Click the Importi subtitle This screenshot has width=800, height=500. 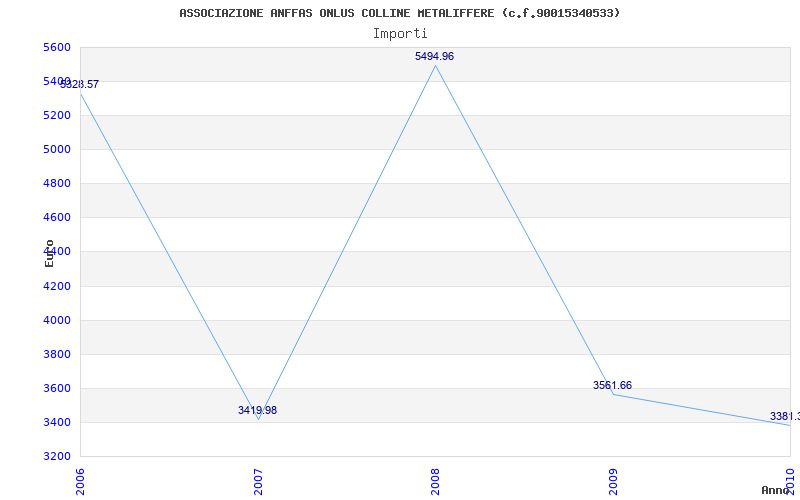400,34
